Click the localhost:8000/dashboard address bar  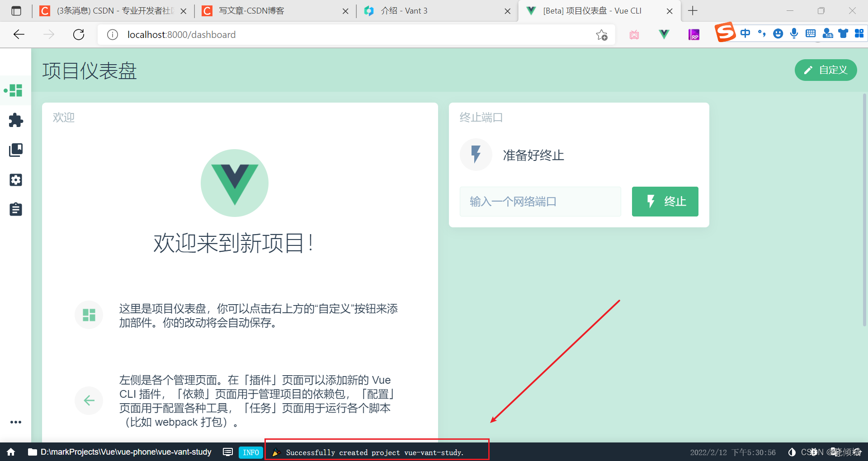click(x=357, y=35)
